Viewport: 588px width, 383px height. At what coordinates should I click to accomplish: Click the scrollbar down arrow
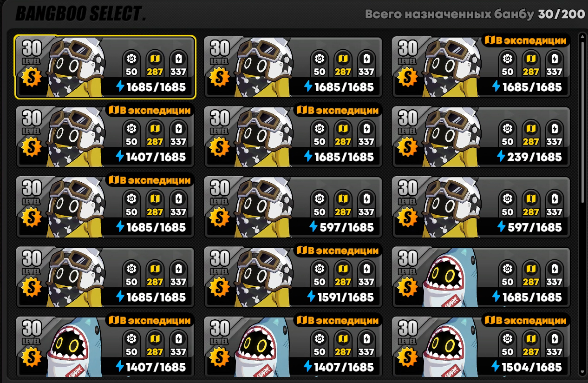click(x=582, y=372)
